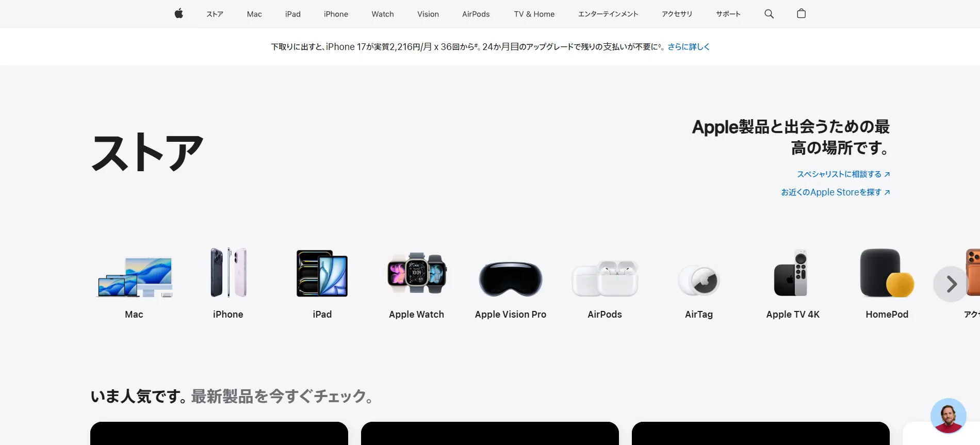This screenshot has height=445, width=980.
Task: Click the Apple Vision Pro text label
Action: coord(511,315)
